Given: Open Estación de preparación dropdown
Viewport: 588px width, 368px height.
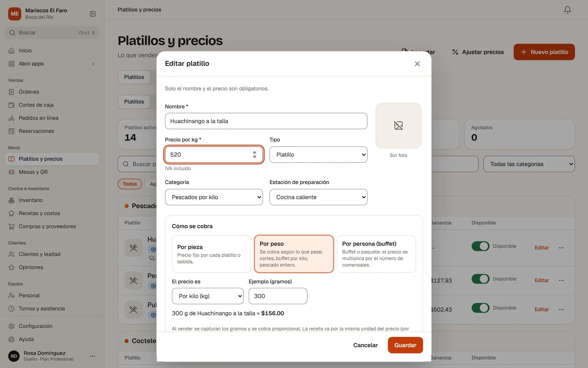Looking at the screenshot, I should click(x=318, y=197).
